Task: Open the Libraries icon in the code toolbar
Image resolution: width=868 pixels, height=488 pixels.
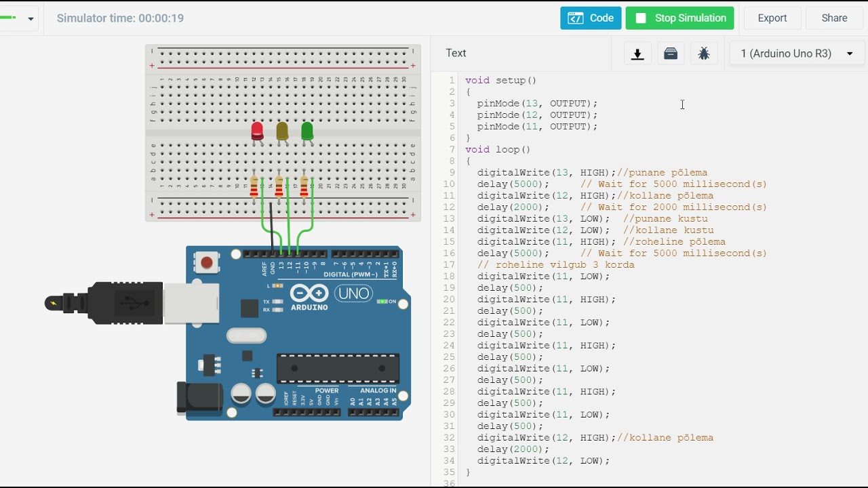Action: (x=671, y=54)
